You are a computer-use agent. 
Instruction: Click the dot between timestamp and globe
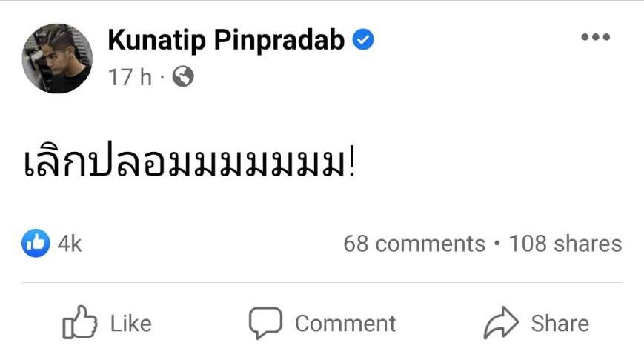click(x=164, y=77)
